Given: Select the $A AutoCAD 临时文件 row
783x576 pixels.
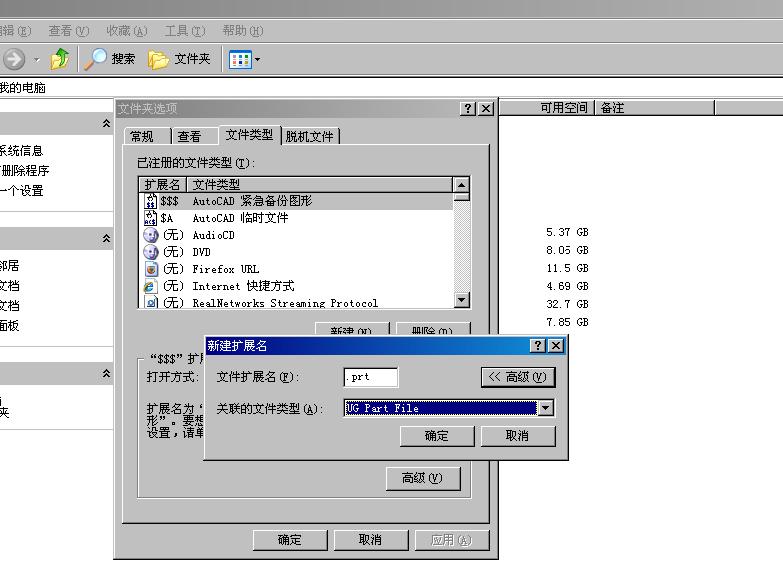Looking at the screenshot, I should coord(296,218).
